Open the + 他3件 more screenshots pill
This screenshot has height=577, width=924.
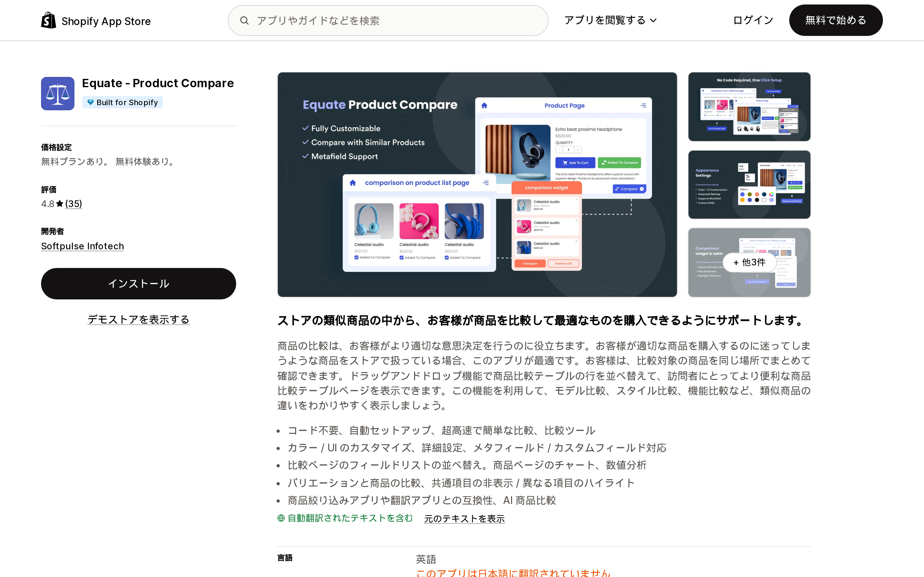(x=749, y=263)
